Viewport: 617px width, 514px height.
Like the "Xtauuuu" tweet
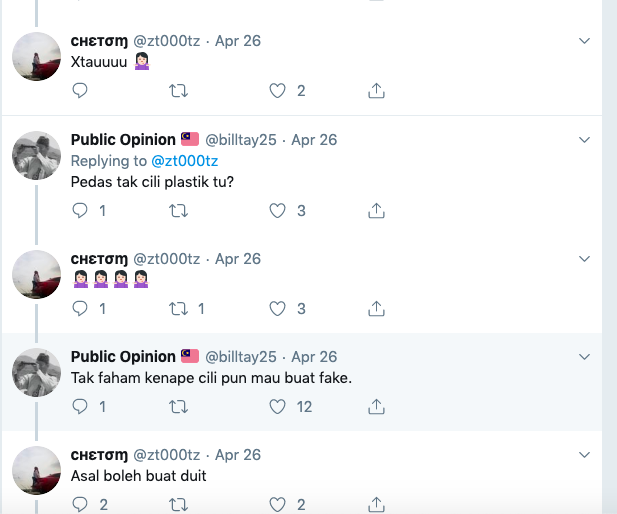[279, 91]
